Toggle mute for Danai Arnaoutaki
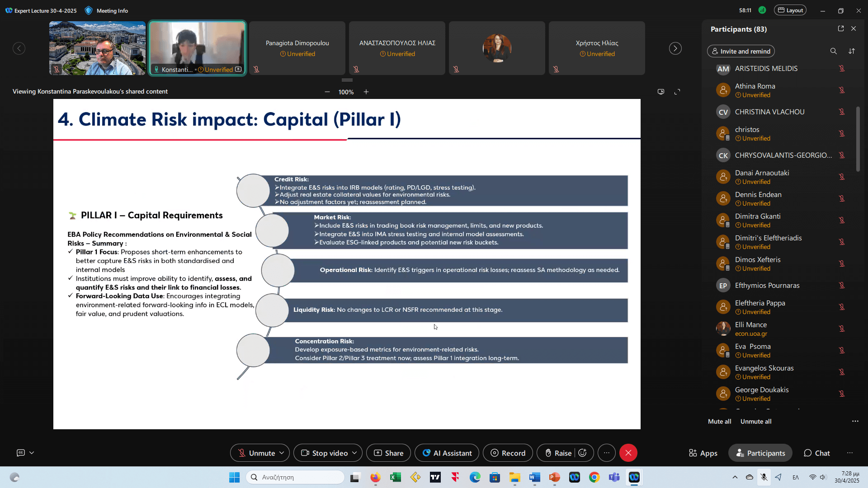The height and width of the screenshot is (488, 868). point(842,177)
